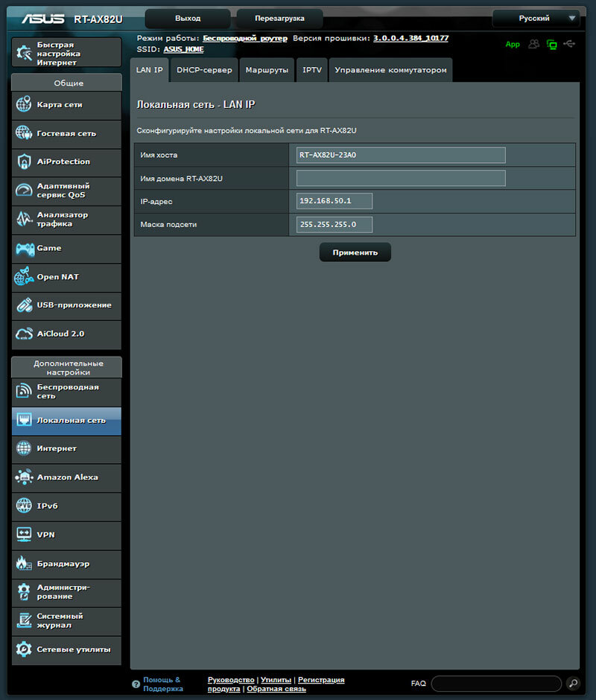Open the IPTV tab
Screen dimensions: 596x700
pyautogui.click(x=312, y=70)
